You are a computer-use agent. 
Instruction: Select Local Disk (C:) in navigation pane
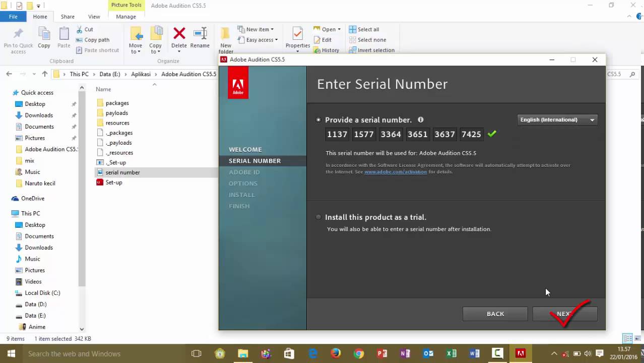pos(42,293)
